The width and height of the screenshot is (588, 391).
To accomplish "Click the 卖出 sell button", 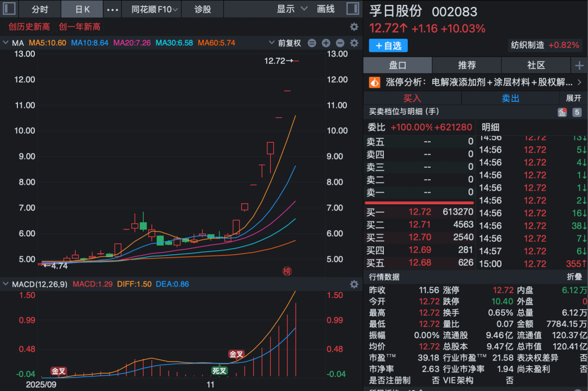I will tap(510, 99).
